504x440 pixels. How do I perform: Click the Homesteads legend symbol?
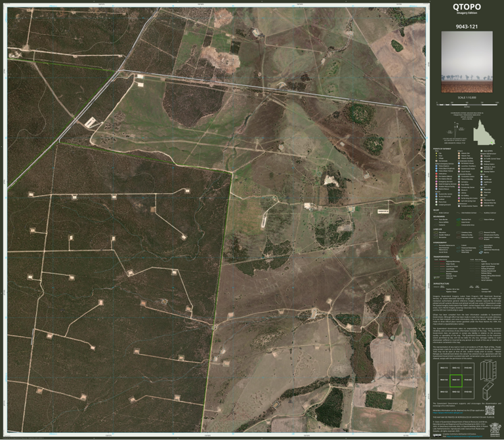(436, 161)
